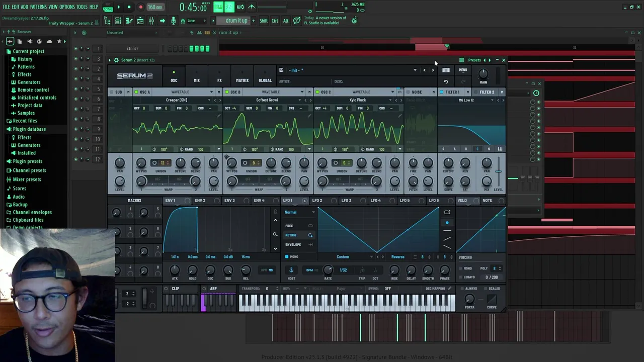Toggle FILTER 2 enable switch
Image resolution: width=644 pixels, height=362 pixels.
[475, 92]
